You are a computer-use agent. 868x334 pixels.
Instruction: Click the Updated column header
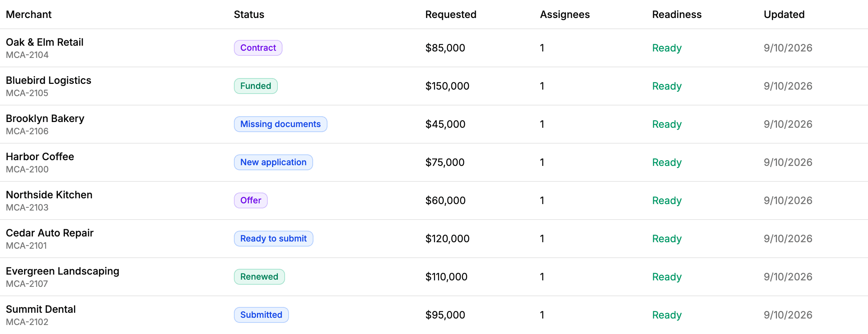(784, 14)
